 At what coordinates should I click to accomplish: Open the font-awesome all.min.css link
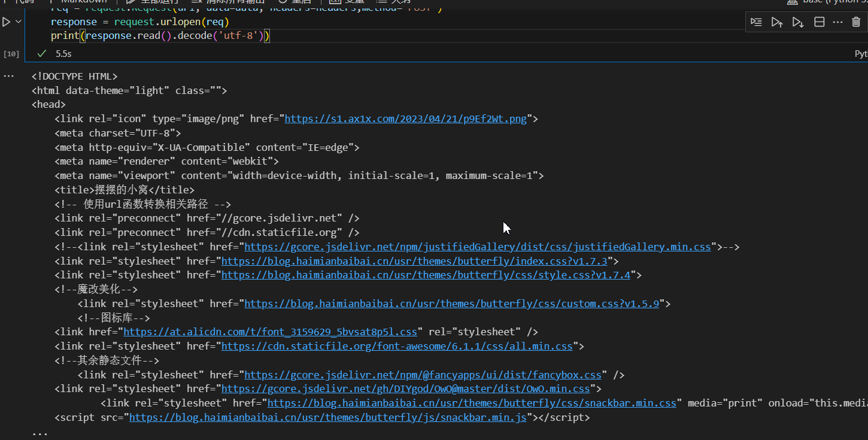[x=397, y=346]
